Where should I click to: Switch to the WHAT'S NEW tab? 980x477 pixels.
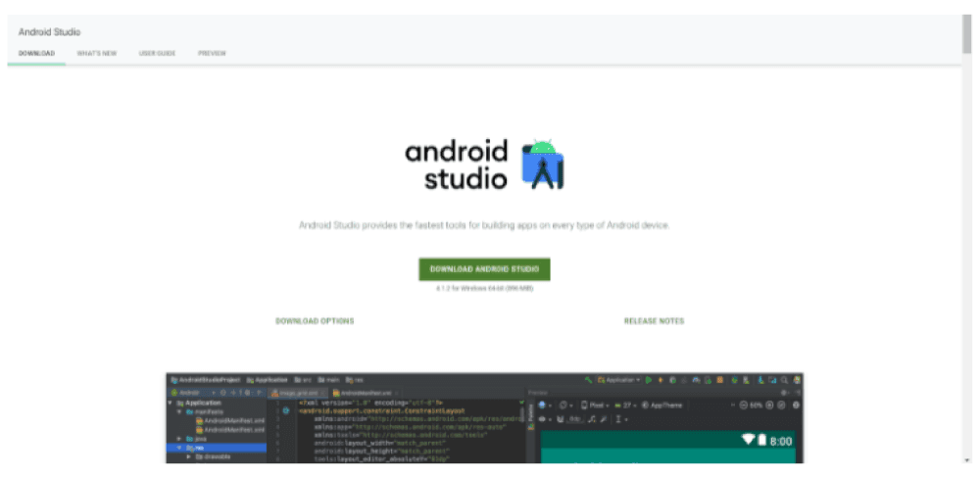97,53
